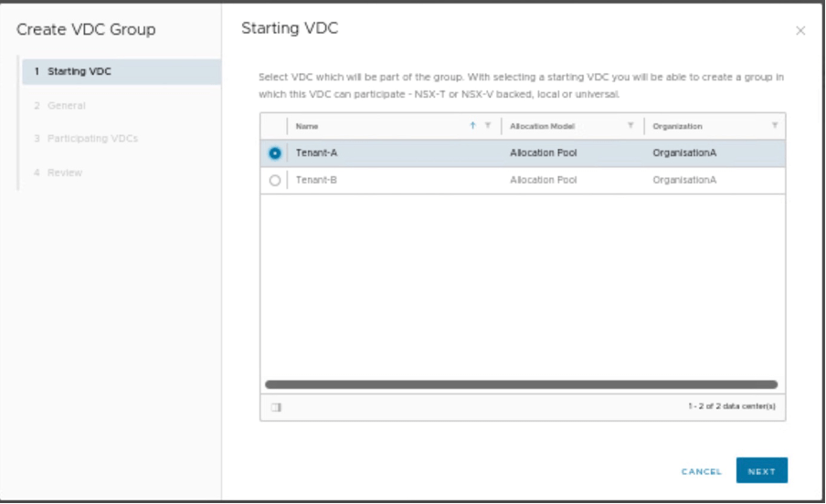Sort by the Allocation Model header
This screenshot has width=826, height=504.
pos(543,126)
